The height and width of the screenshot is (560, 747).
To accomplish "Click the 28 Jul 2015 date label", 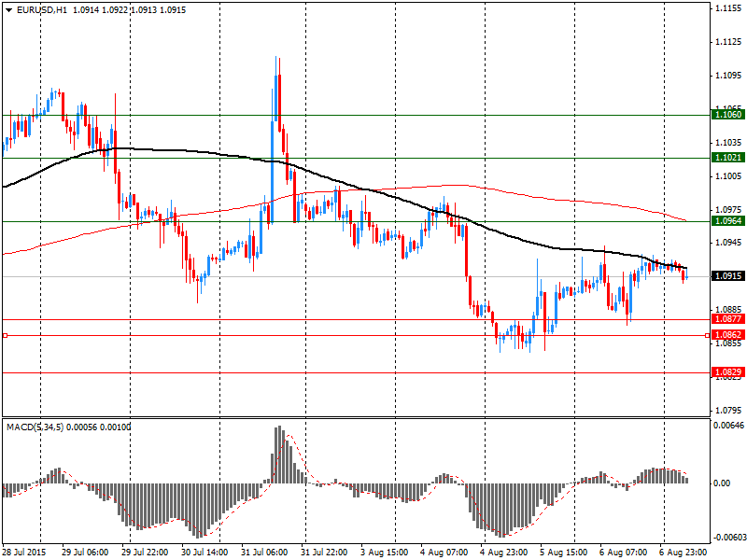I will [24, 553].
